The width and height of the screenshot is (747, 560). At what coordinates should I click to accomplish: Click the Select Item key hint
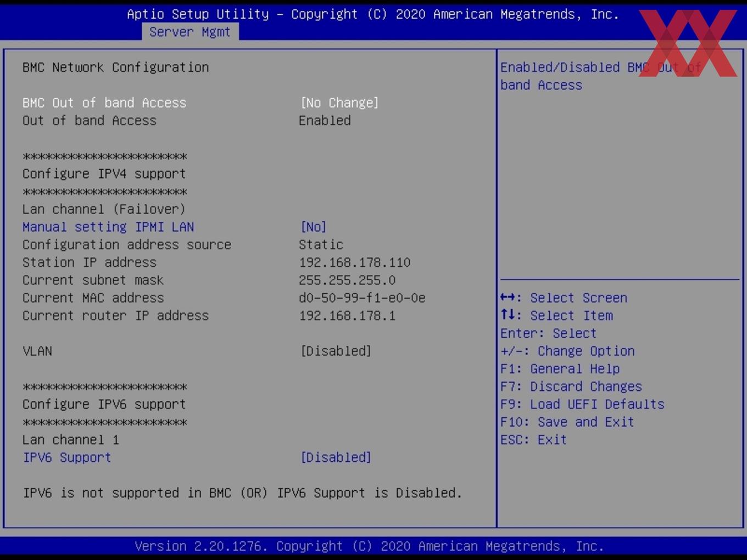pos(557,316)
